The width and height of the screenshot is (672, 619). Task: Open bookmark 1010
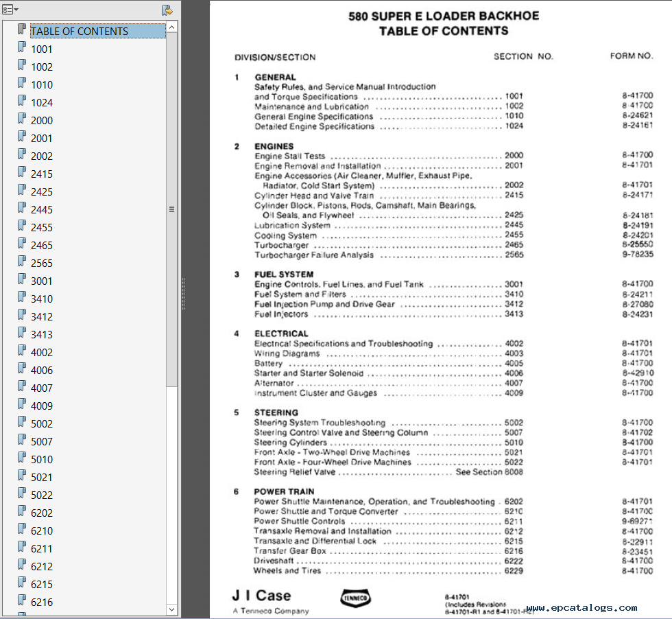point(42,85)
